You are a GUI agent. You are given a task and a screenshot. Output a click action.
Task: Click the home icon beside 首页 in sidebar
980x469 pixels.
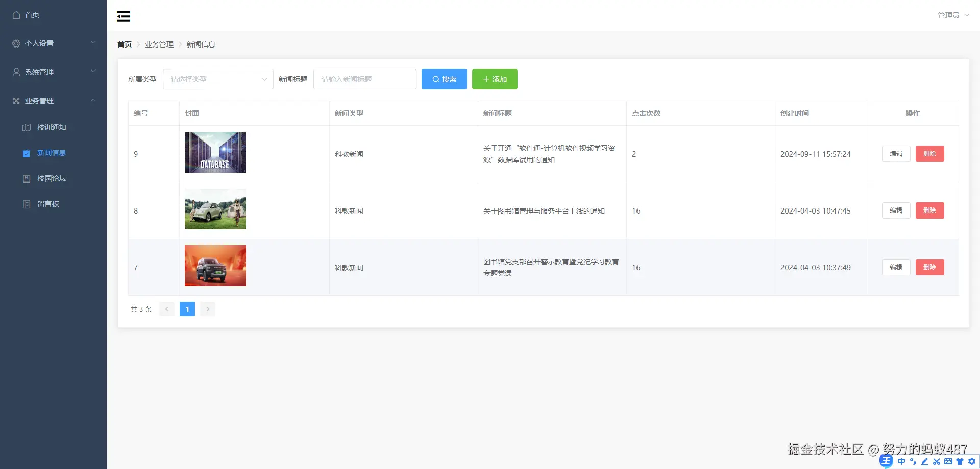point(16,15)
